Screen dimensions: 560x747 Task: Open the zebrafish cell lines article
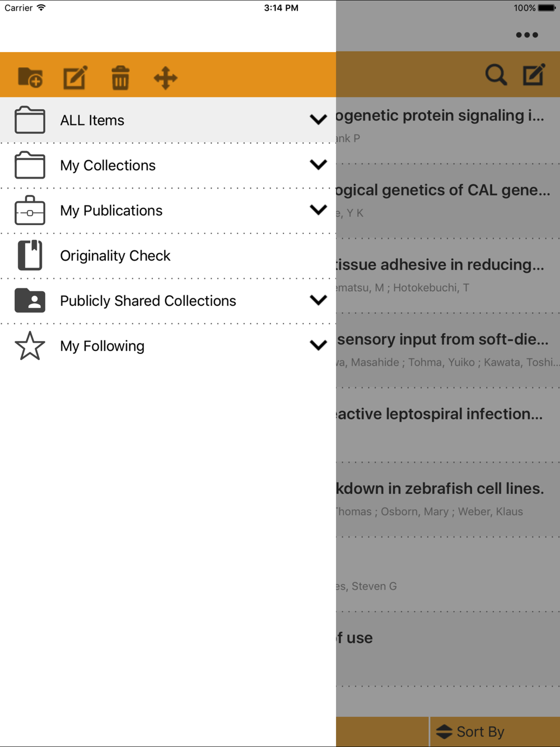[x=448, y=499]
